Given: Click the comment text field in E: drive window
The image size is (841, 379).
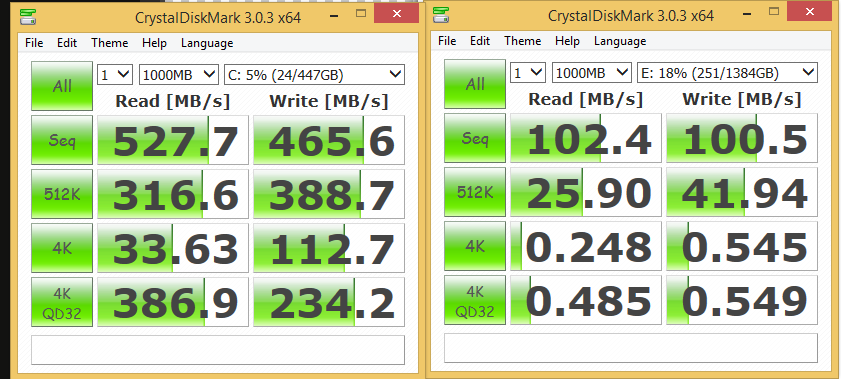Looking at the screenshot, I should click(x=631, y=348).
